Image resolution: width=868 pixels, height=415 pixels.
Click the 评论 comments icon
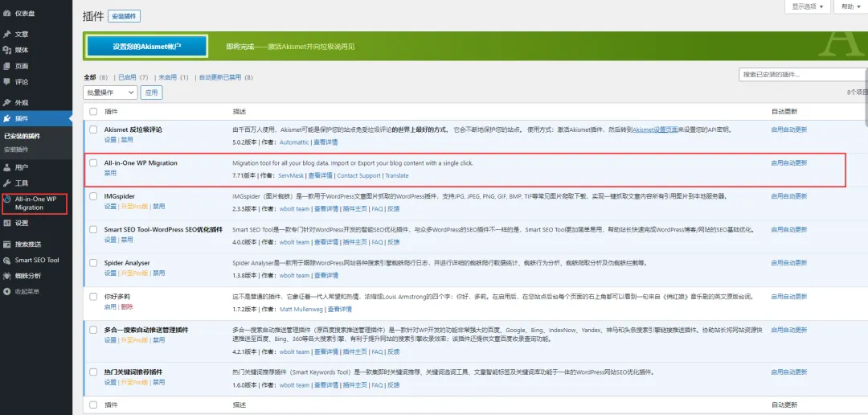tap(6, 81)
